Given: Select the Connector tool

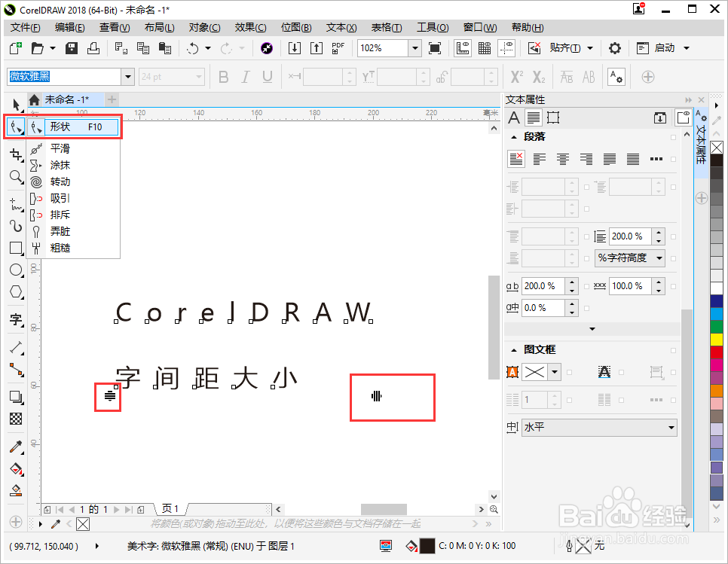Looking at the screenshot, I should click(17, 370).
